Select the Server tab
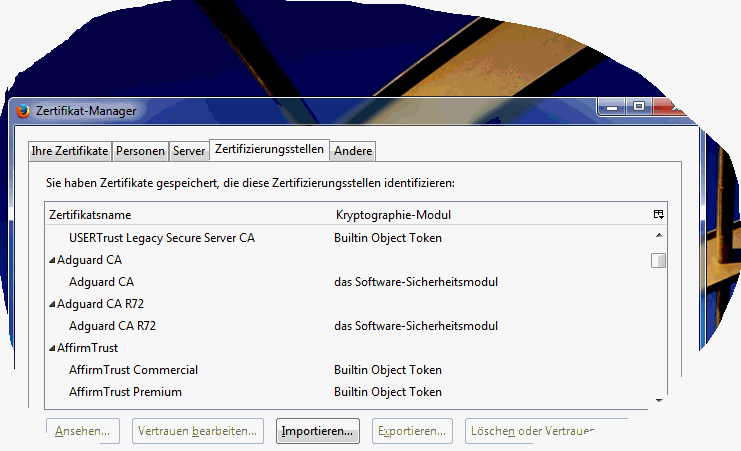 pyautogui.click(x=189, y=151)
